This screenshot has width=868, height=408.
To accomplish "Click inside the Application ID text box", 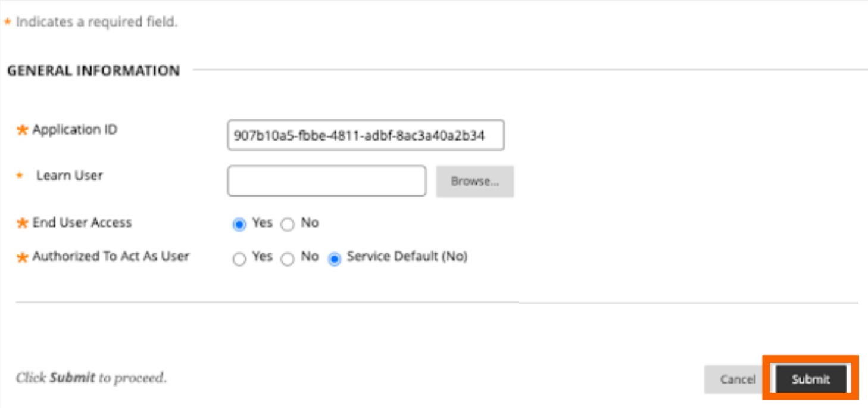I will pos(366,135).
